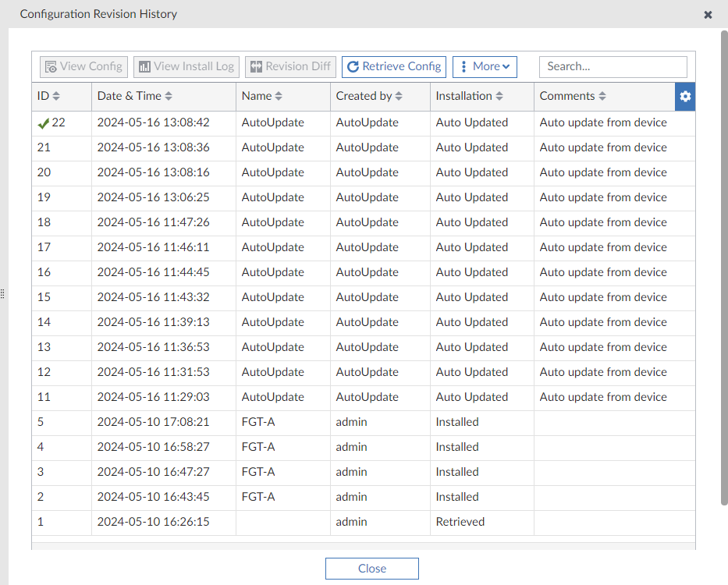This screenshot has height=585, width=728.
Task: Open the View Install Log button
Action: (x=186, y=66)
